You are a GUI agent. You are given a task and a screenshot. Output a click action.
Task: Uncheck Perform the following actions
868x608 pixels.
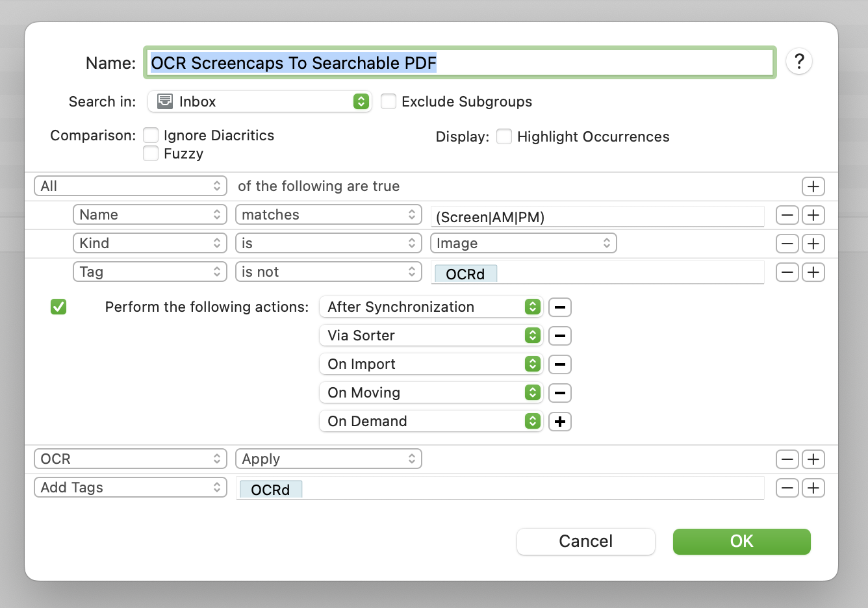[x=58, y=307]
